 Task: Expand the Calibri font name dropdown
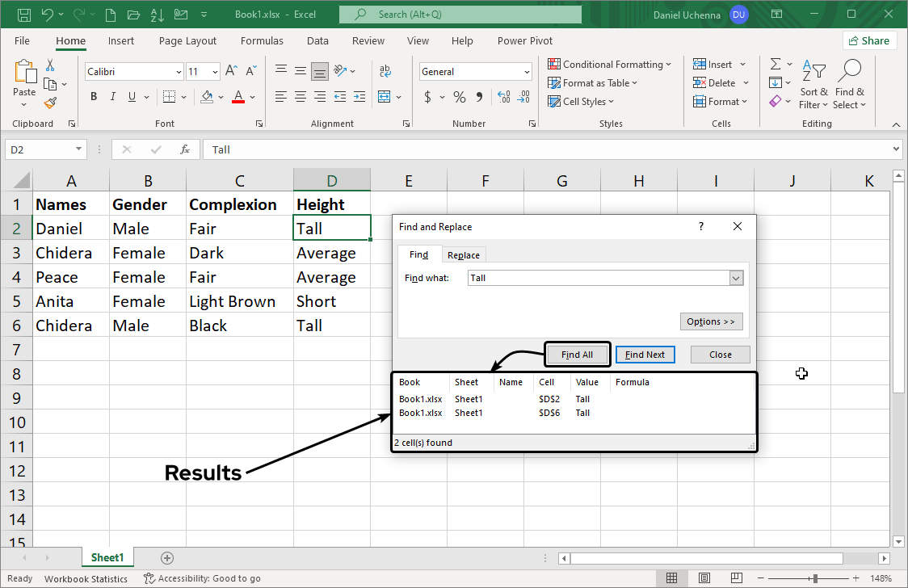pyautogui.click(x=179, y=72)
